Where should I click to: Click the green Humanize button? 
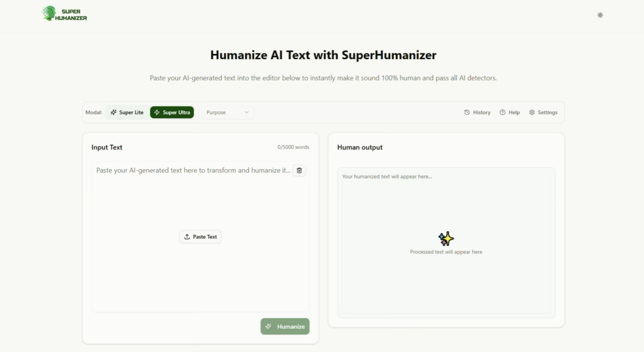point(285,326)
